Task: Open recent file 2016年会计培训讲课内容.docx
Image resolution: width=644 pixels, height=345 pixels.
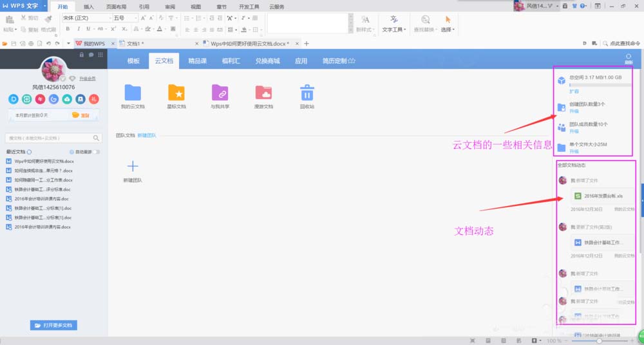Action: pos(43,227)
